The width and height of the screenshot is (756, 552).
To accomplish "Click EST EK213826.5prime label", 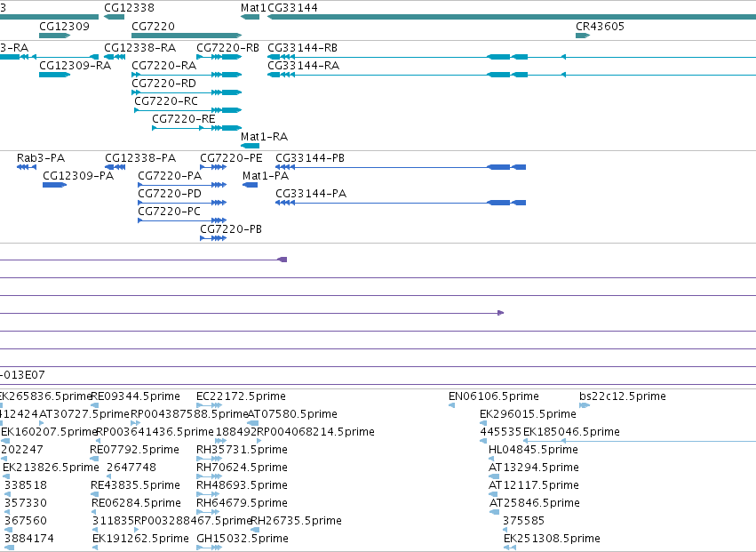I will point(51,468).
